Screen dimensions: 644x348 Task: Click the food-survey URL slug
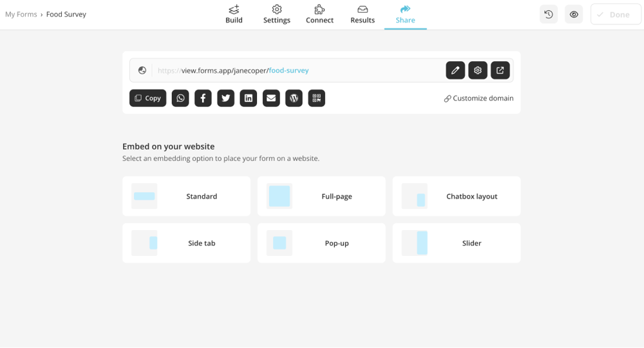(289, 70)
